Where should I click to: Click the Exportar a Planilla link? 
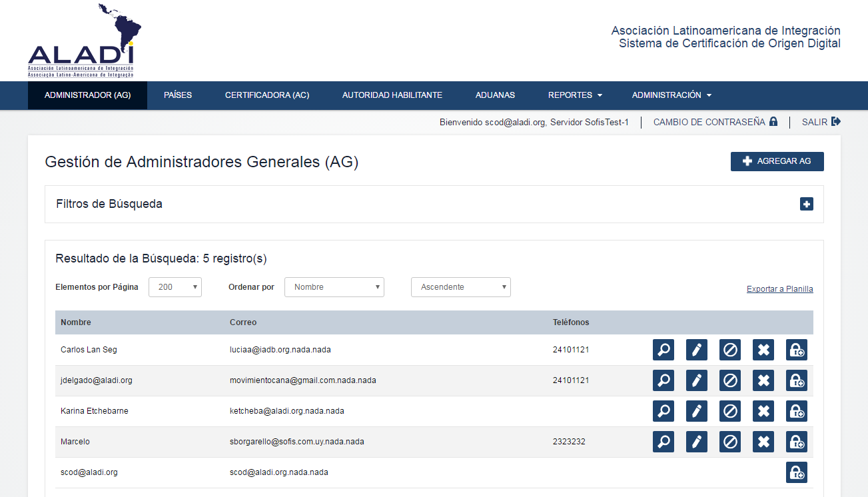tap(779, 289)
